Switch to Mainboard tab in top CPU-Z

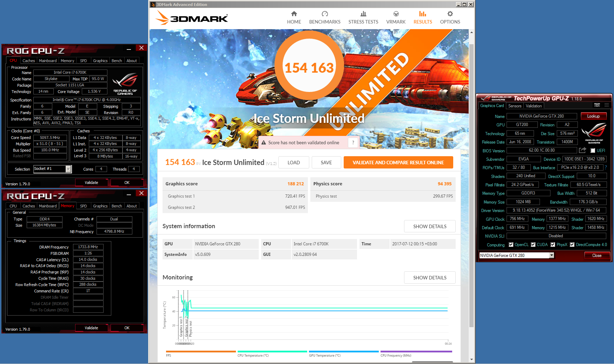[x=48, y=61]
